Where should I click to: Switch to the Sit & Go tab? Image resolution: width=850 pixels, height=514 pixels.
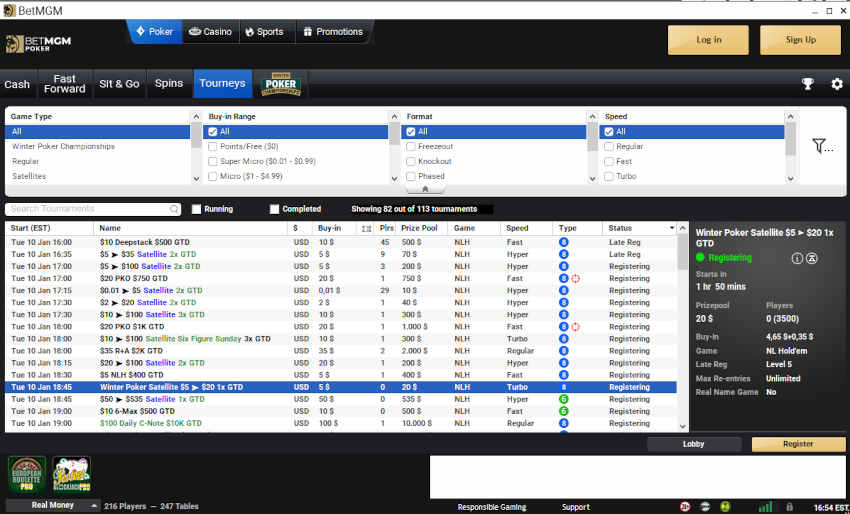[x=119, y=84]
